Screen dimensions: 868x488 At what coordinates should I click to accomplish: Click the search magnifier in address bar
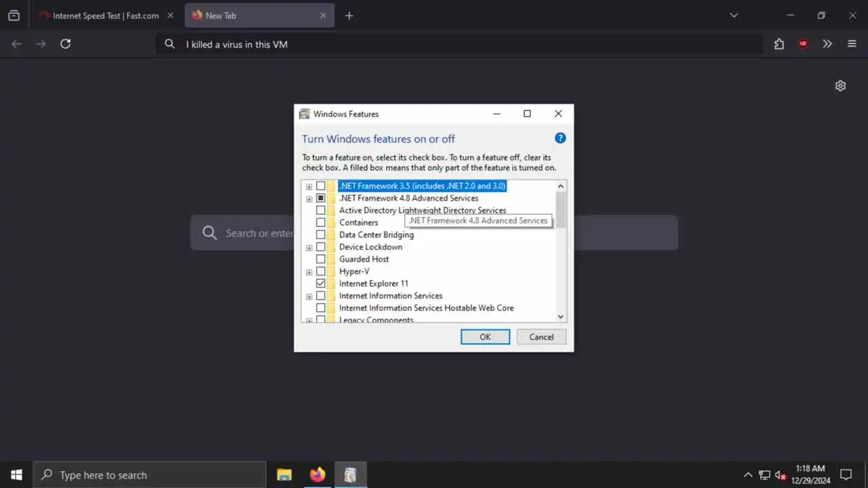point(170,44)
